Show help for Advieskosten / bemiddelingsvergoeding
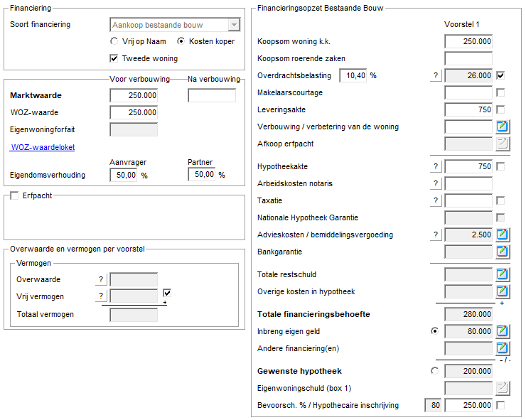 click(x=436, y=235)
